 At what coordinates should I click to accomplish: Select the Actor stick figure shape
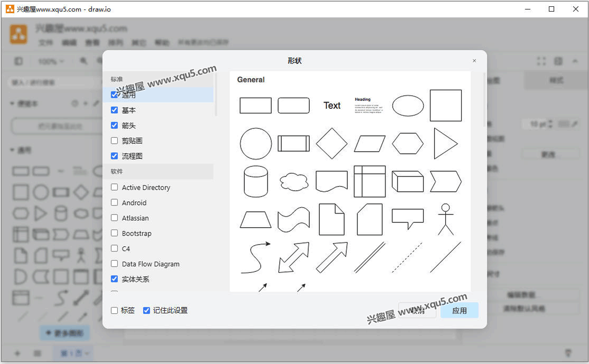coord(446,220)
